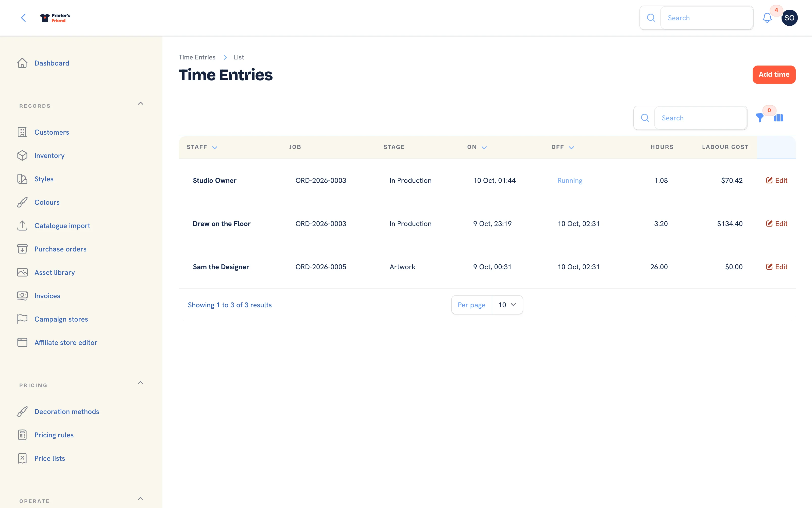Open Decoration methods in the sidebar

67,411
